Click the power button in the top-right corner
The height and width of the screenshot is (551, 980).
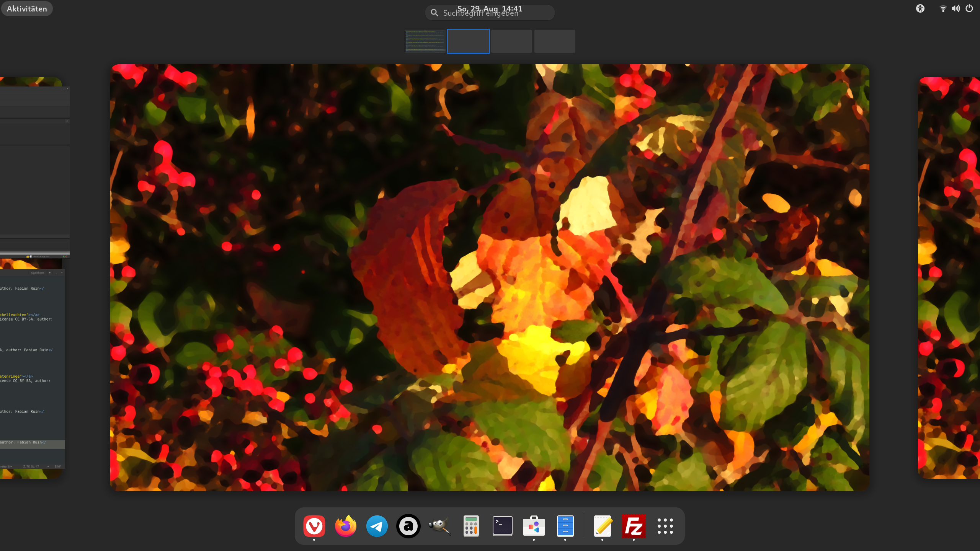pyautogui.click(x=969, y=8)
